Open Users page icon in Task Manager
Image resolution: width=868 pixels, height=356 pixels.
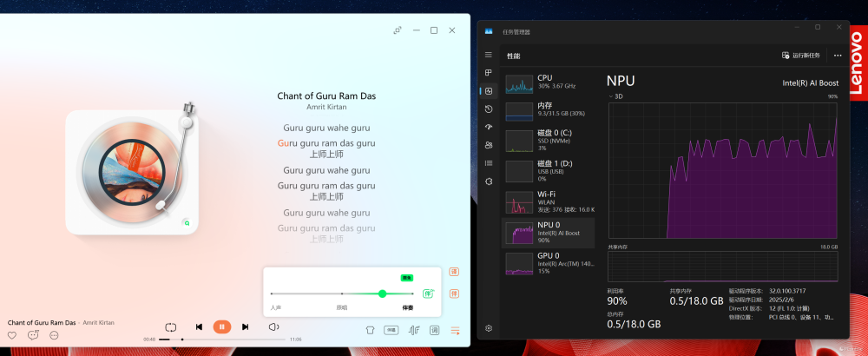pos(488,145)
